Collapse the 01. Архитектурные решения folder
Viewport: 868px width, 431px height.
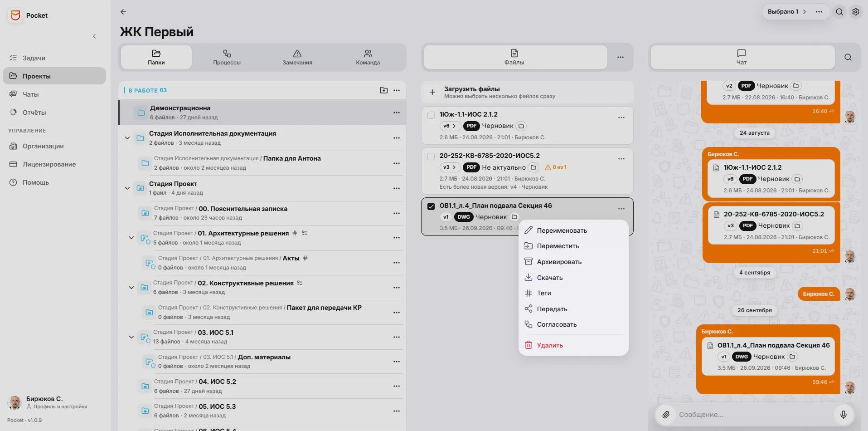pyautogui.click(x=131, y=238)
